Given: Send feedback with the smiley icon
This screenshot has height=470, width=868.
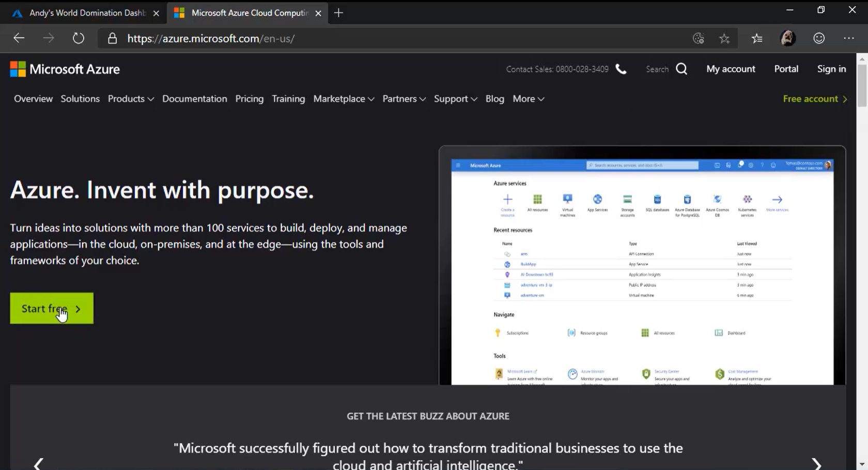Looking at the screenshot, I should 819,38.
